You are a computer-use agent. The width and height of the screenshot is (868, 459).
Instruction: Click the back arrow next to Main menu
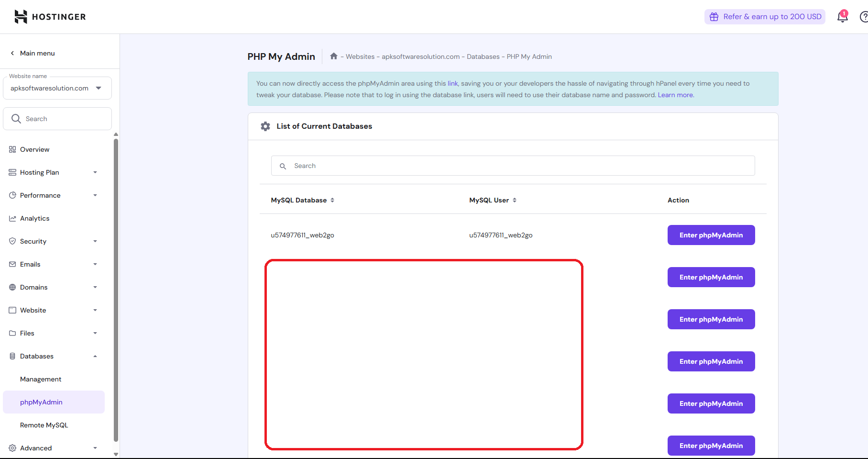coord(12,53)
